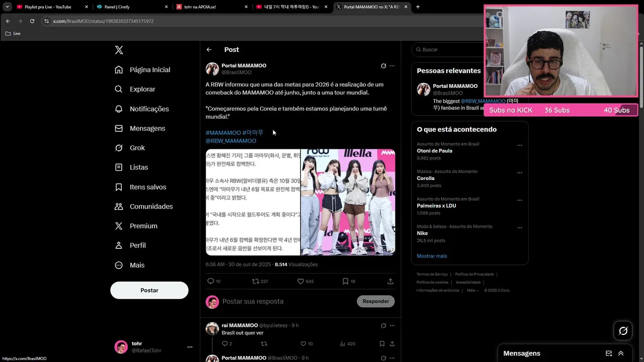
Task: Open more options on main post
Action: tap(392, 66)
